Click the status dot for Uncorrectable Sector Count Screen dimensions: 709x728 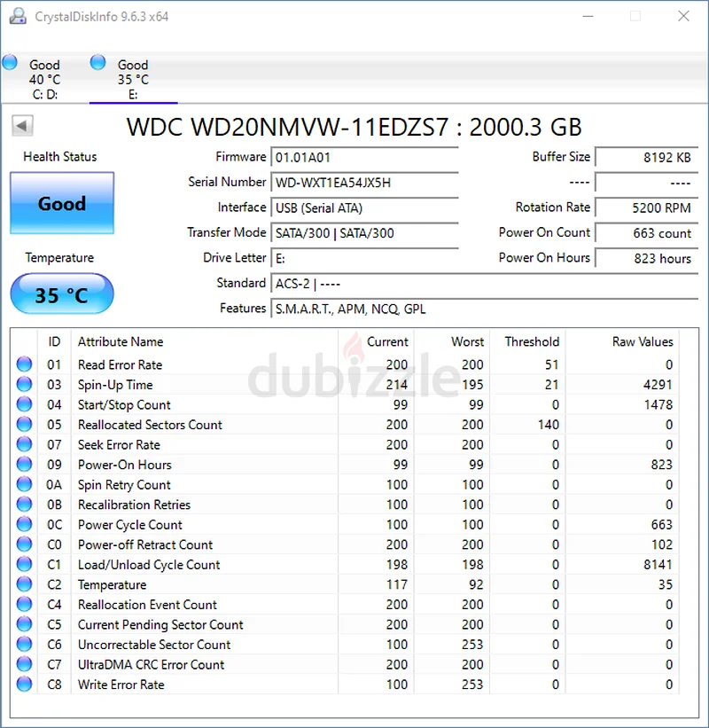[24, 644]
